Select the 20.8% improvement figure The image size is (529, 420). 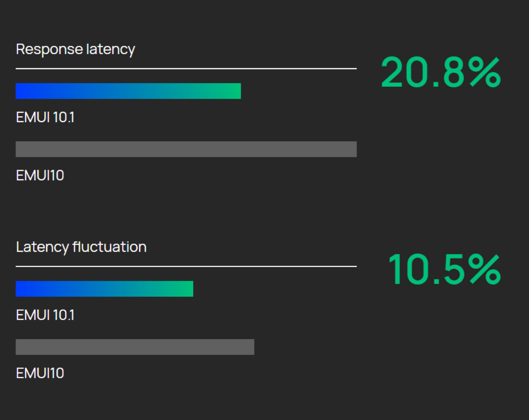(x=440, y=73)
